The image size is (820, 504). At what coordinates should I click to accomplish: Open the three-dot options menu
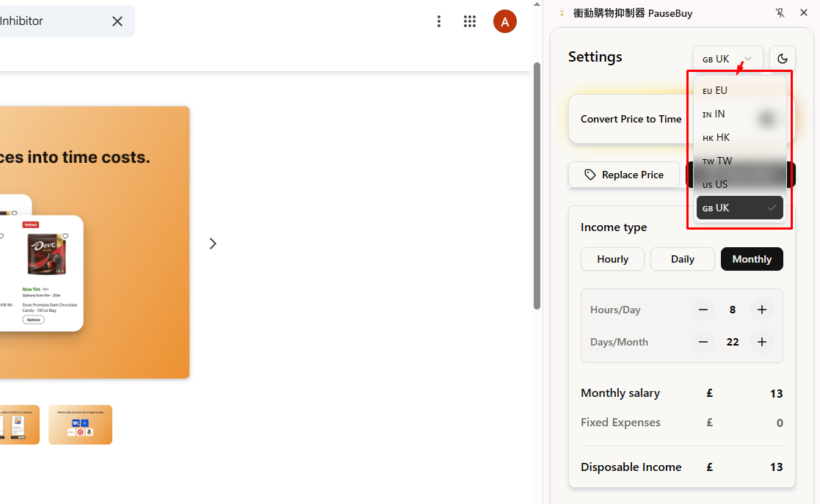tap(439, 21)
